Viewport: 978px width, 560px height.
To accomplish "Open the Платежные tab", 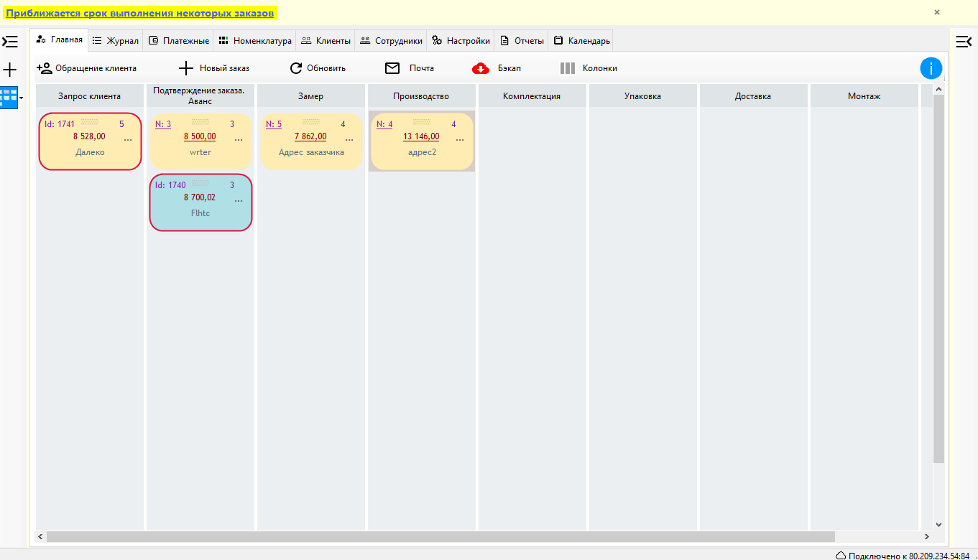I will tap(179, 41).
